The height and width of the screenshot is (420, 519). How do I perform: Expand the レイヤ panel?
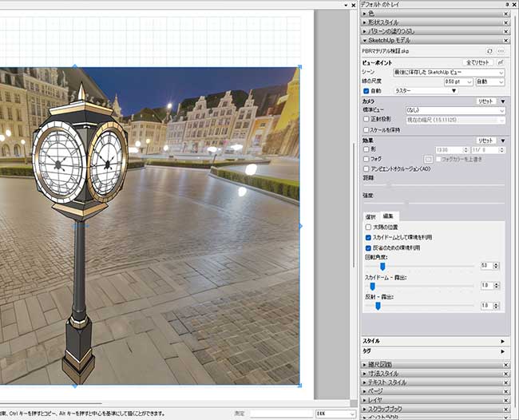[x=364, y=401]
